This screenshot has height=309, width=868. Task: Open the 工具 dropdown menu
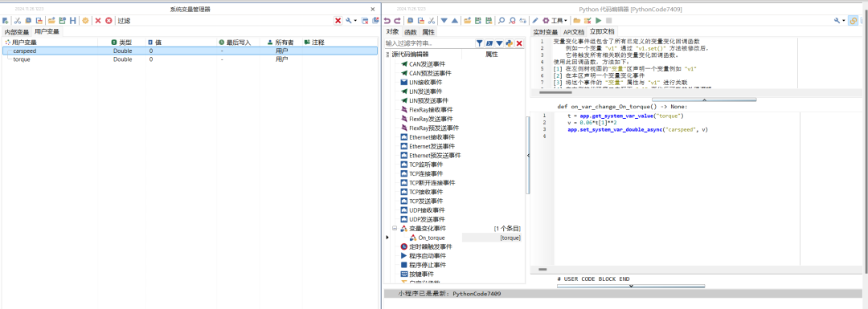pos(555,20)
